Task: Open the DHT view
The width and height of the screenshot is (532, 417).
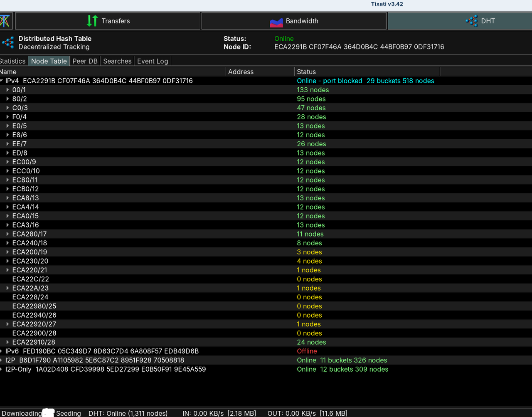Action: coord(460,21)
